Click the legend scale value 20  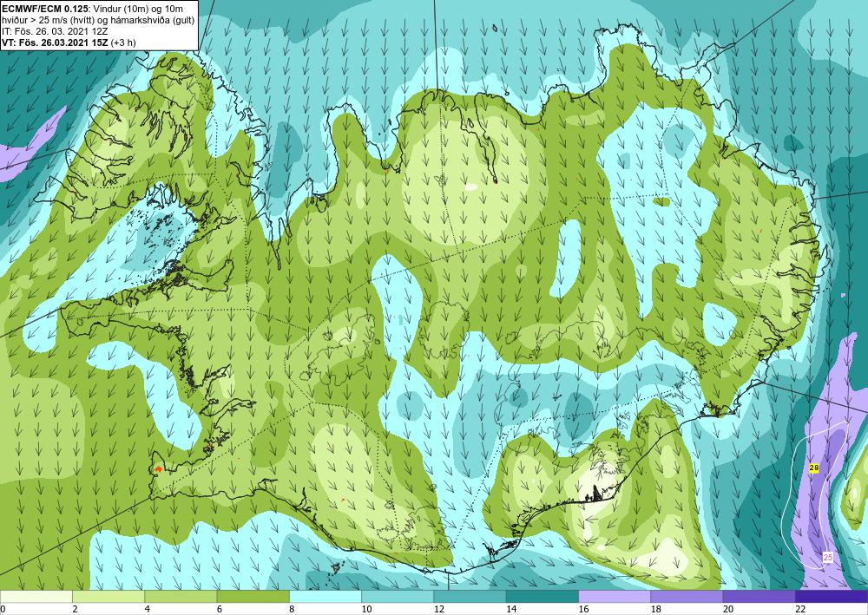[x=727, y=609]
